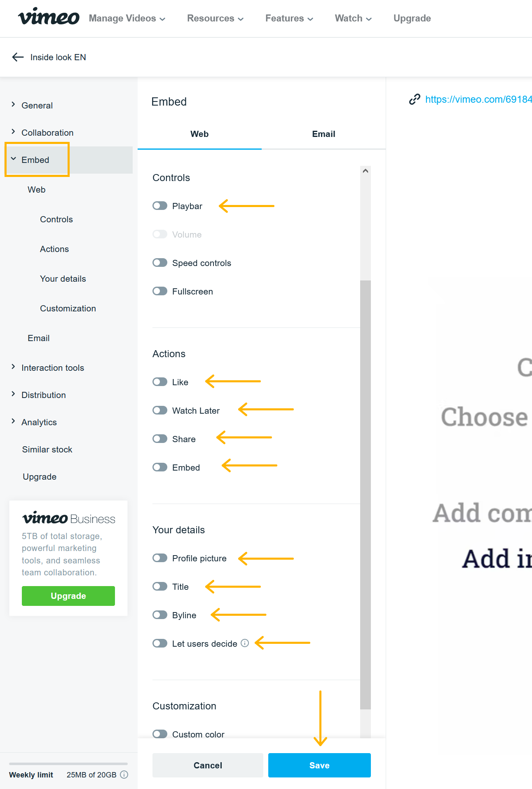This screenshot has width=532, height=789.
Task: Toggle the Playbar switch
Action: click(160, 206)
